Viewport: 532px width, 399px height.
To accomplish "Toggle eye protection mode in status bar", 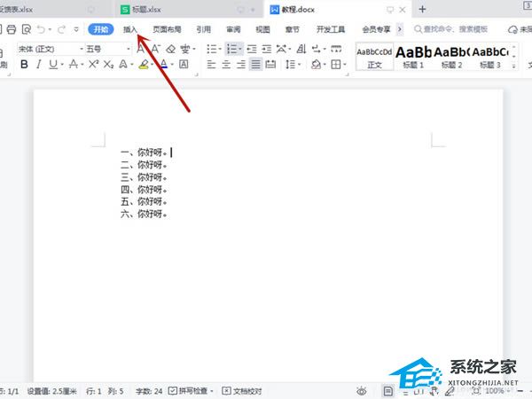I will pyautogui.click(x=362, y=391).
